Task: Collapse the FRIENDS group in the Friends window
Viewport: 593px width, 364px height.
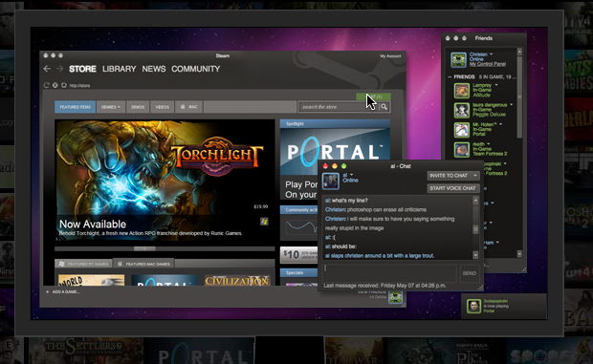Action: (x=450, y=76)
